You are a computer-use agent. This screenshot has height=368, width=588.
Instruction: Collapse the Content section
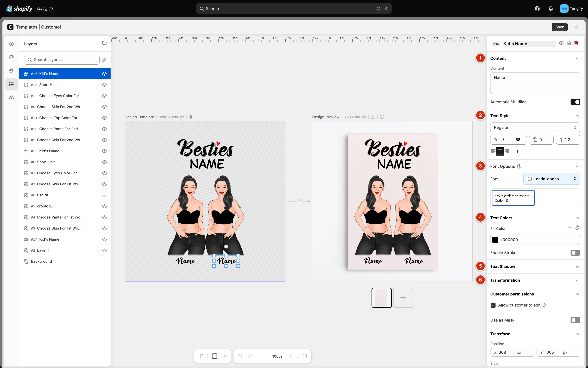coord(577,58)
